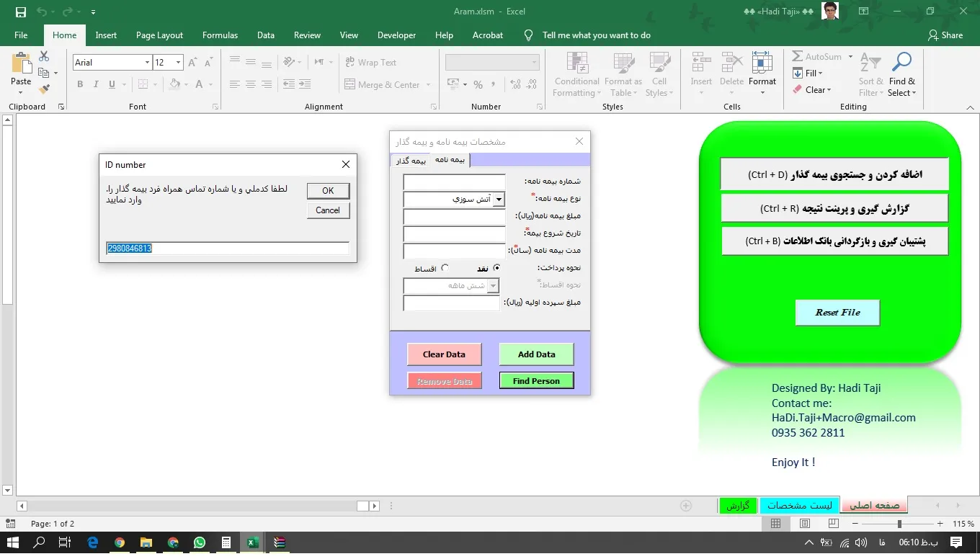Switch to Page Break Preview view icon
The height and width of the screenshot is (559, 980).
pyautogui.click(x=834, y=524)
